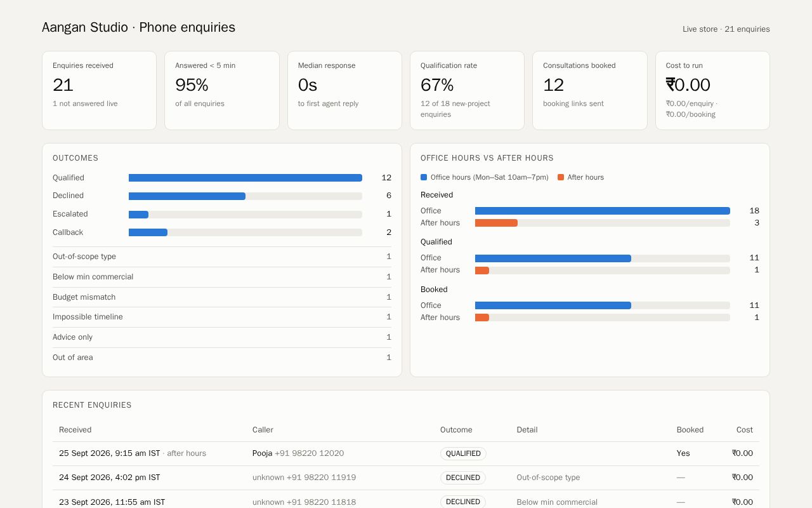Open the Cost to run card
812x508 pixels.
point(712,90)
